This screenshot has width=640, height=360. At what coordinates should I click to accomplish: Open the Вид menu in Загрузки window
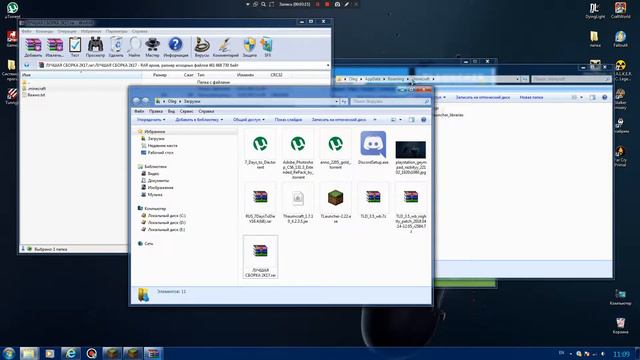[x=171, y=111]
